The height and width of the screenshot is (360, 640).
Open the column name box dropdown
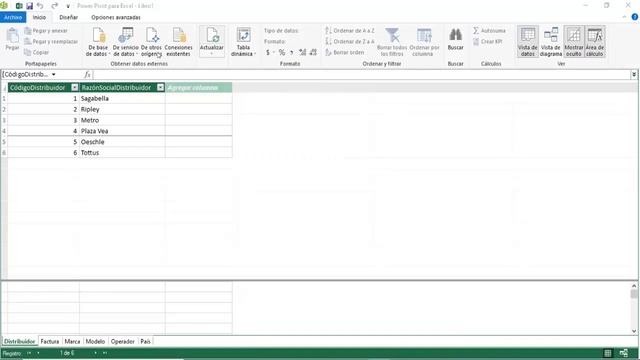53,75
